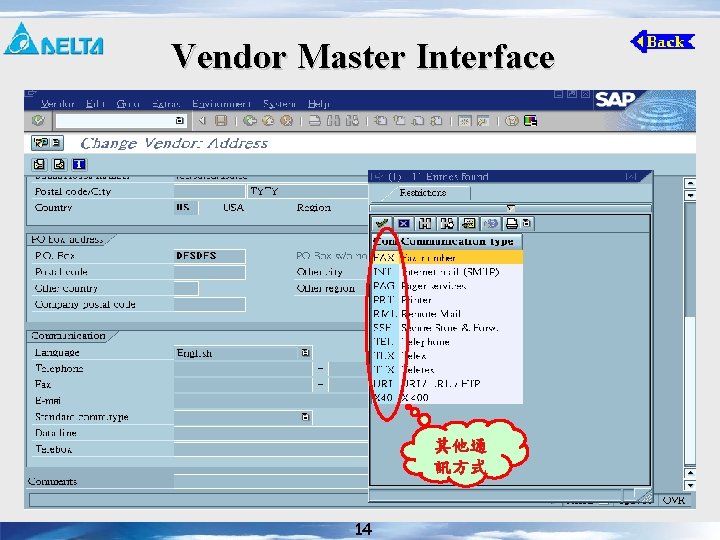Screen dimensions: 720x540
Task: Click the blue Info icon under the title
Action: 79,164
